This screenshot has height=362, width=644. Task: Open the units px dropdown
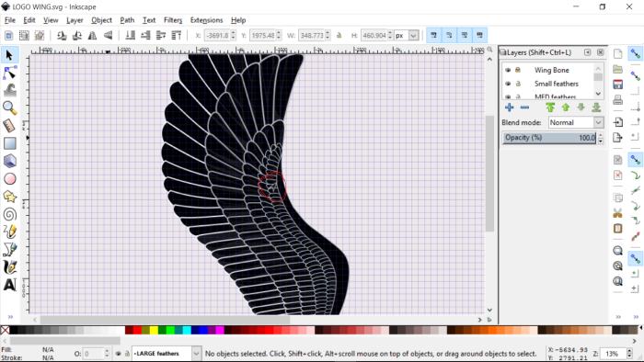[414, 36]
